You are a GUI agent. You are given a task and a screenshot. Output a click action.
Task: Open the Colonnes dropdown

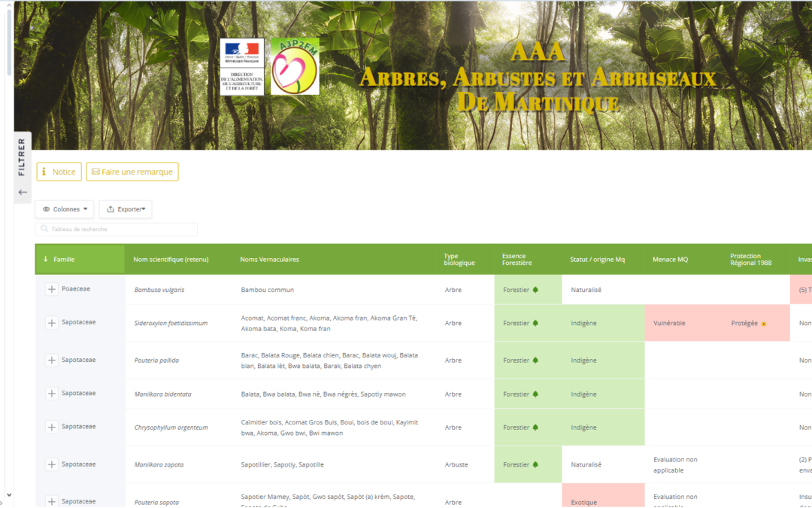pos(65,209)
